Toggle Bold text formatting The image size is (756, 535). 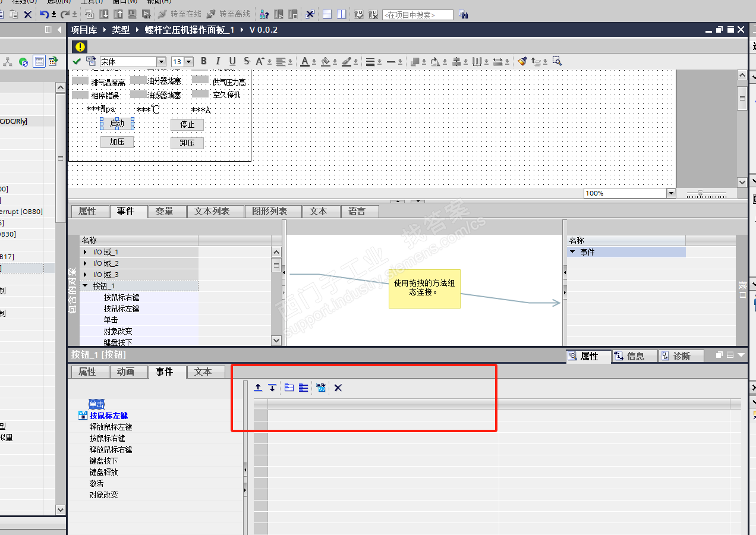click(204, 61)
